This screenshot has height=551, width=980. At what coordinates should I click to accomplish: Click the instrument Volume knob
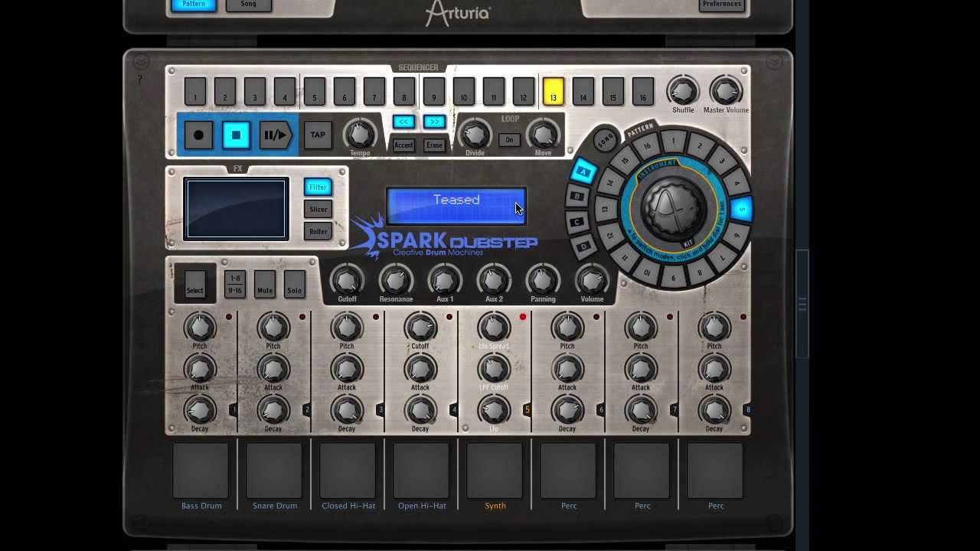[592, 279]
